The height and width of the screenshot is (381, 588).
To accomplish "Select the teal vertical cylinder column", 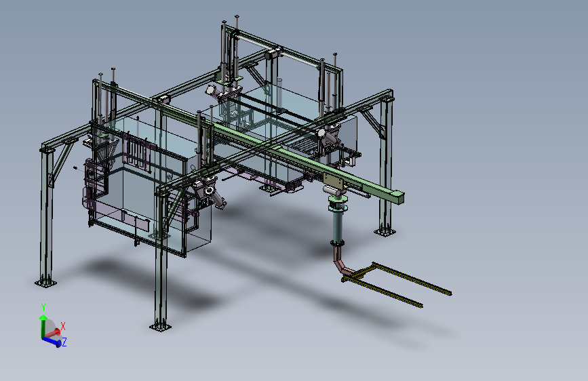I will 338,227.
